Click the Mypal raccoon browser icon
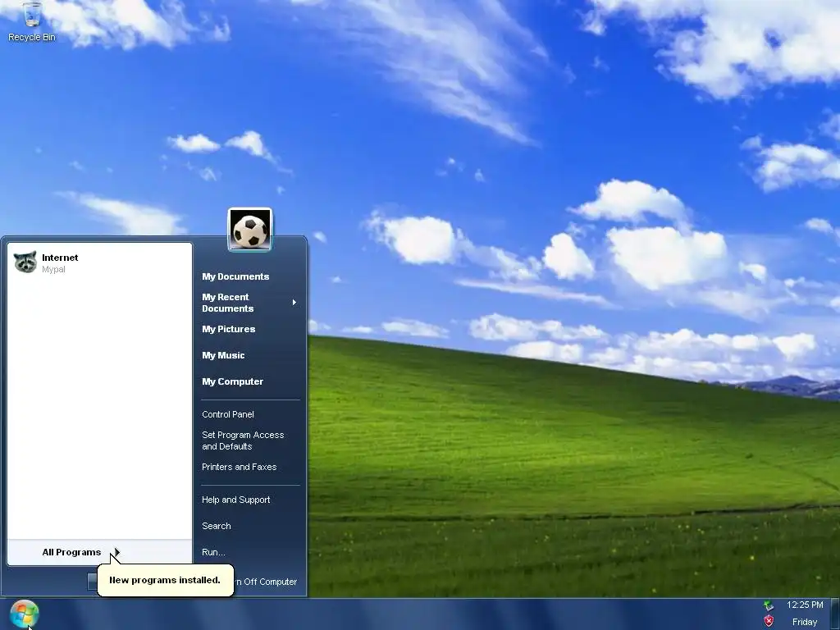Screen dimensions: 840x630 point(25,262)
